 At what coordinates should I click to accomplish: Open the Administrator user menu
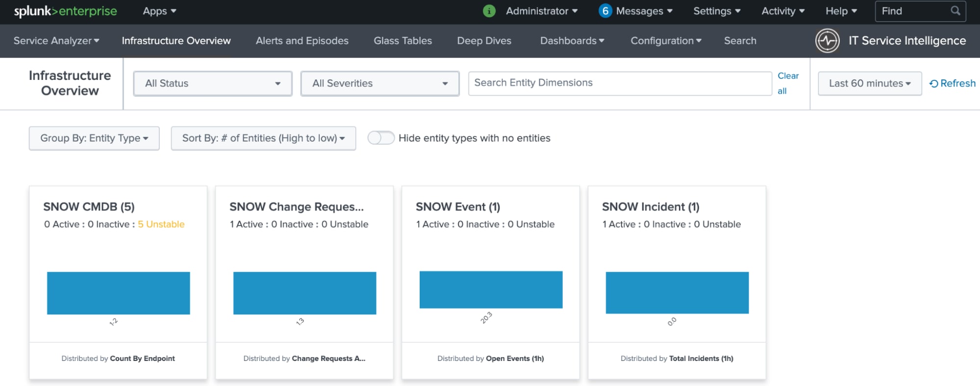click(x=541, y=11)
